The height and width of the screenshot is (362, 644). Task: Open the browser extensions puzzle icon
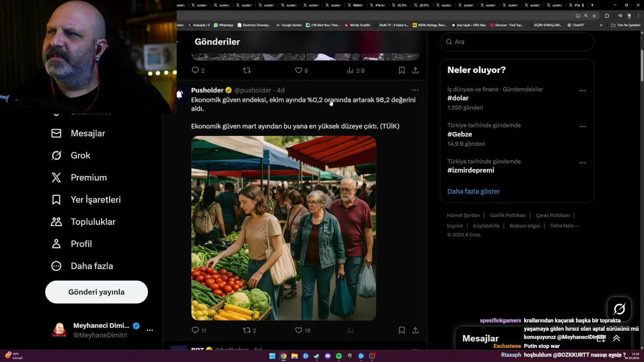pyautogui.click(x=607, y=16)
